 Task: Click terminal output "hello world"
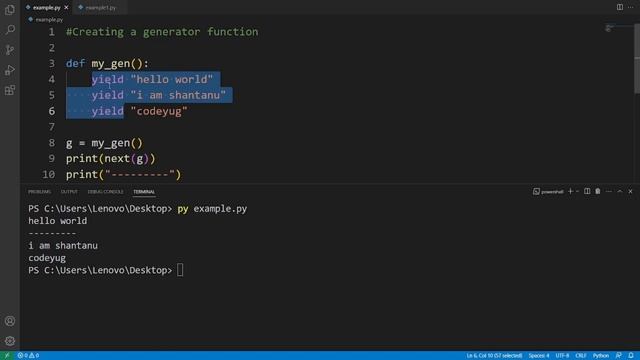(58, 221)
